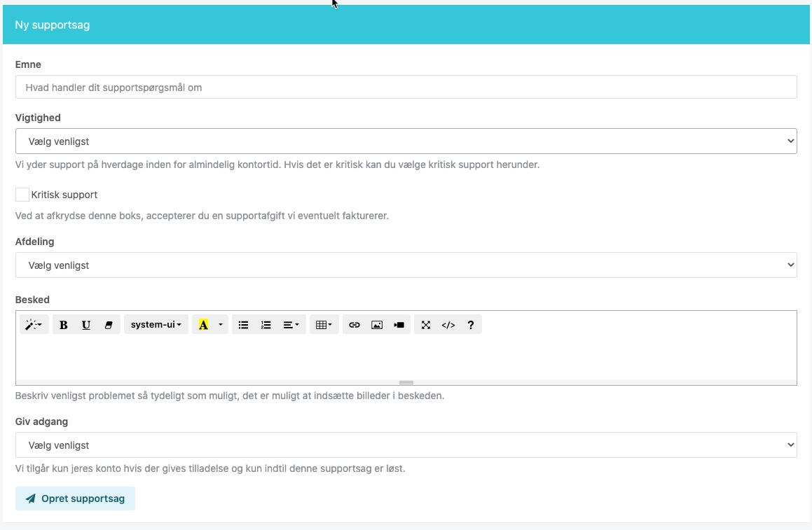The width and height of the screenshot is (812, 530).
Task: Switch editor to fullscreen mode
Action: pos(426,325)
